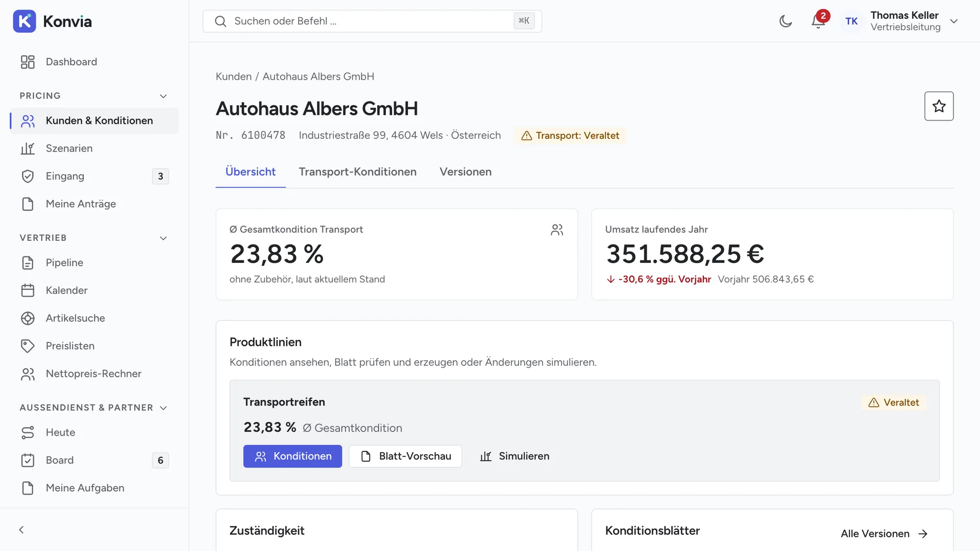Open notifications bell with 2 alerts

(x=818, y=21)
